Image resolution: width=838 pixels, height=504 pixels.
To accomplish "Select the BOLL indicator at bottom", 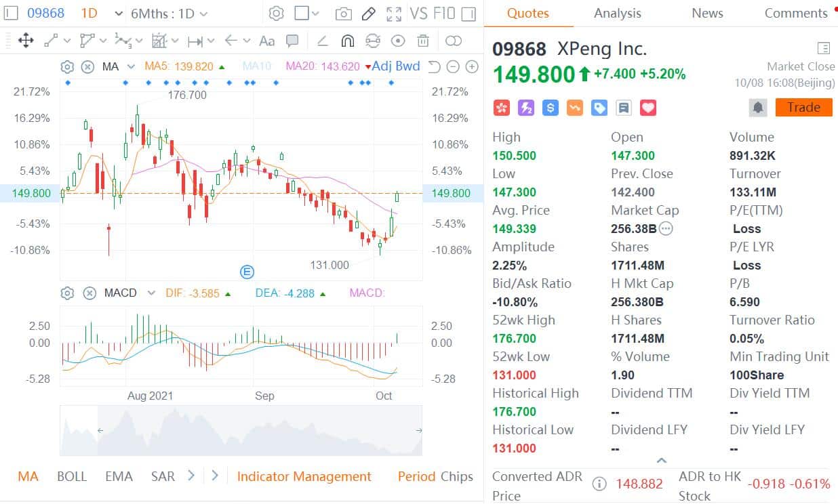I will click(72, 476).
